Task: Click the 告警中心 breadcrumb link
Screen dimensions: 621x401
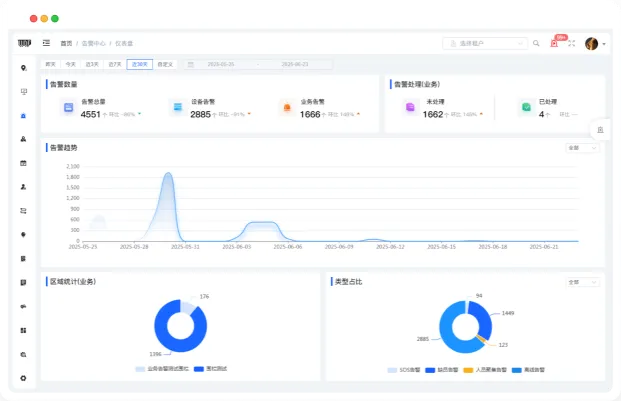Action: (93, 43)
